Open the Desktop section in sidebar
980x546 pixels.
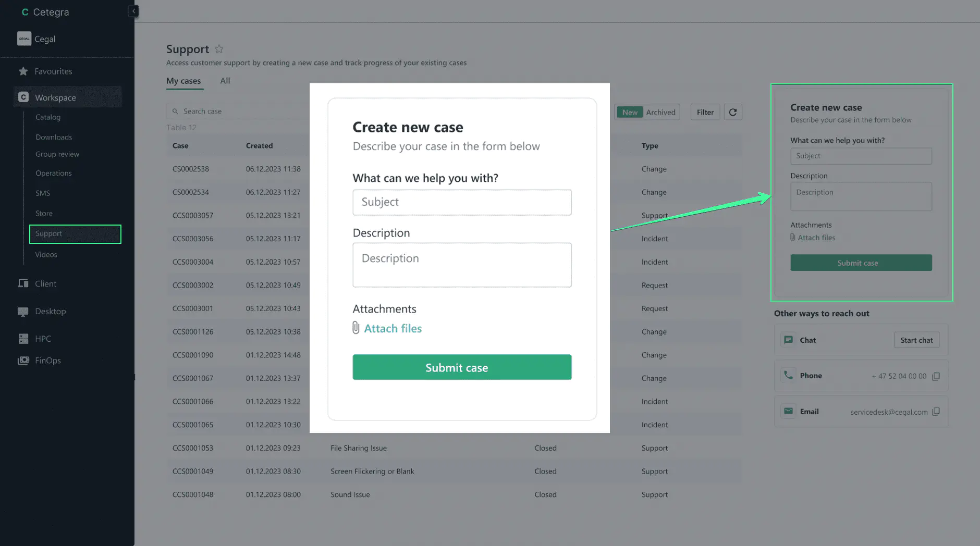50,312
